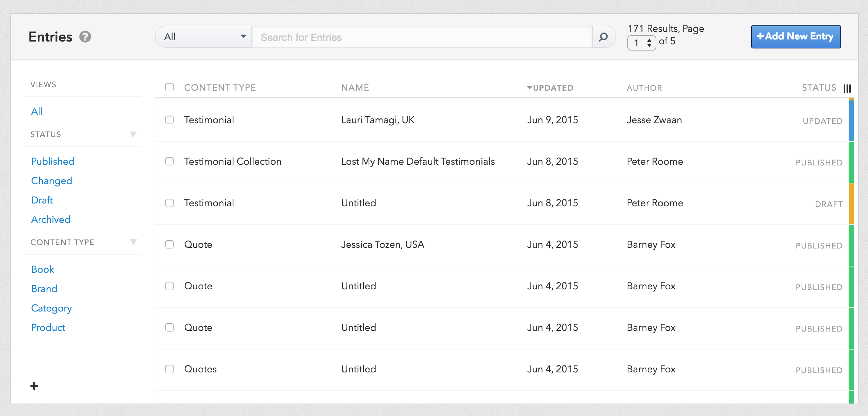Open the All filter dropdown
868x416 pixels.
tap(204, 37)
